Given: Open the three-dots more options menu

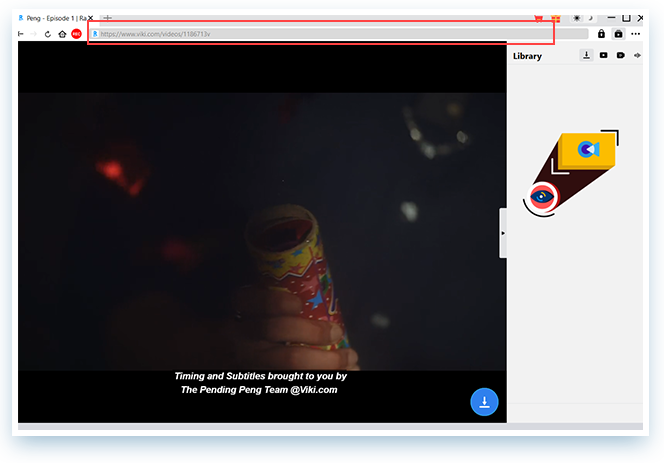Looking at the screenshot, I should tap(636, 34).
